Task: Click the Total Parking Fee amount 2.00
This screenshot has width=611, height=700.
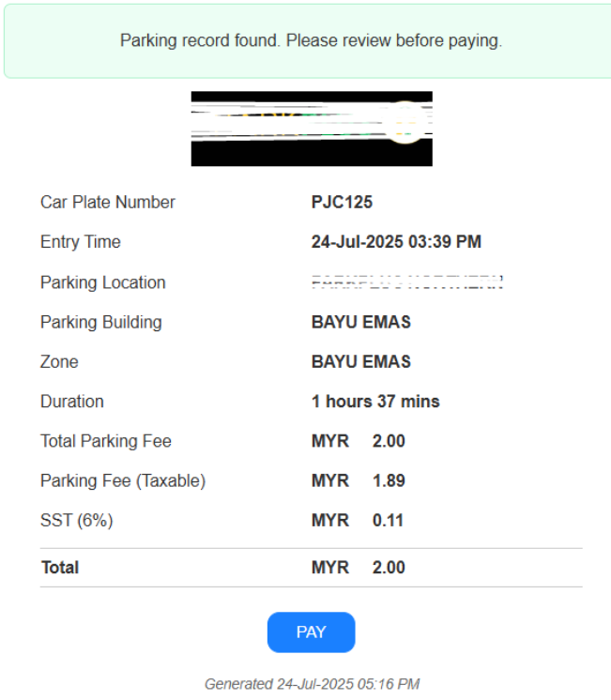Action: click(x=389, y=441)
